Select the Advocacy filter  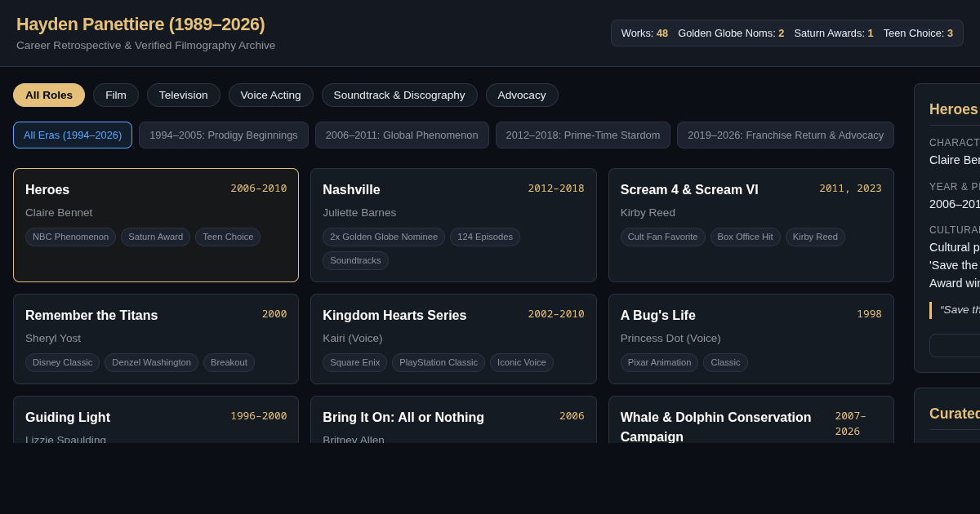(522, 95)
